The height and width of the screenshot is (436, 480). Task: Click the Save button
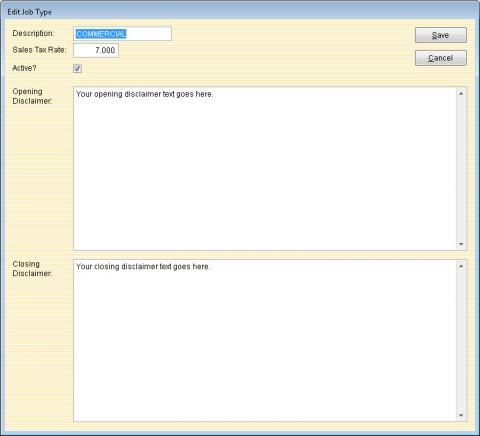(441, 35)
